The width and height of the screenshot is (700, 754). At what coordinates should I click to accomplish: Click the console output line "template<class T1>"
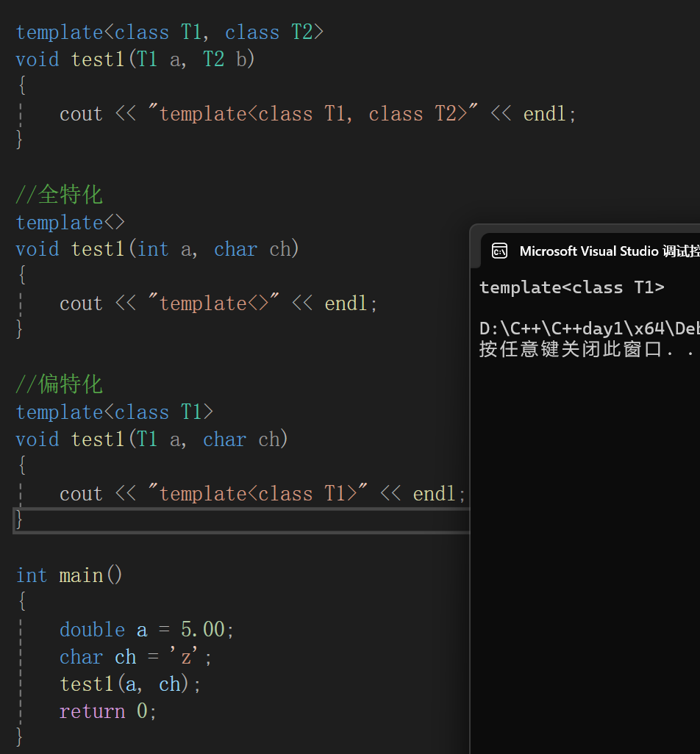click(x=571, y=287)
